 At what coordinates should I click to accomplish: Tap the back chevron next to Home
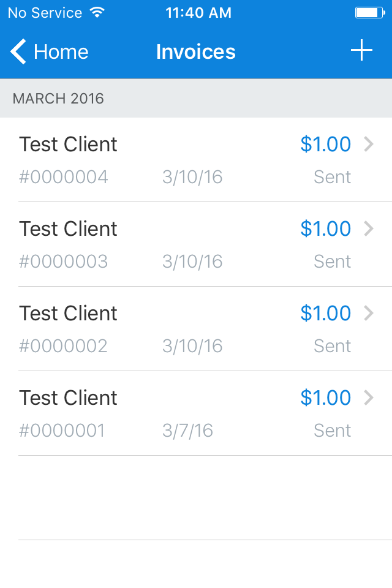pyautogui.click(x=17, y=51)
